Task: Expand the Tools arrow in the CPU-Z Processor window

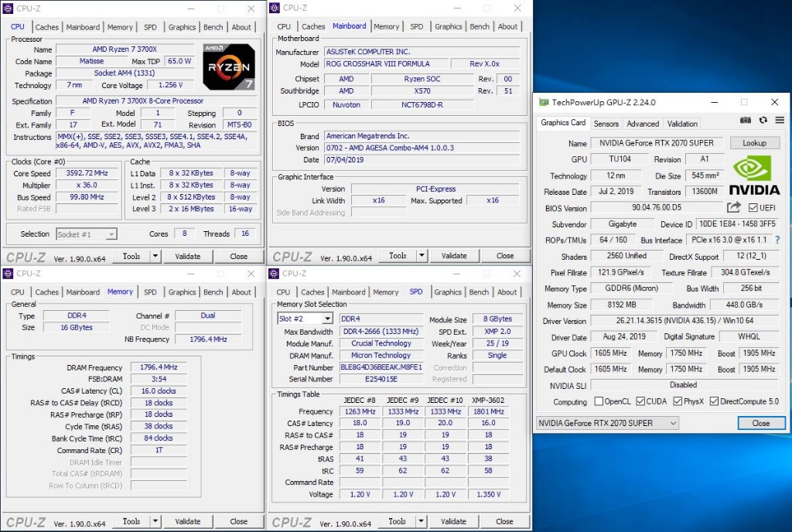Action: click(155, 257)
